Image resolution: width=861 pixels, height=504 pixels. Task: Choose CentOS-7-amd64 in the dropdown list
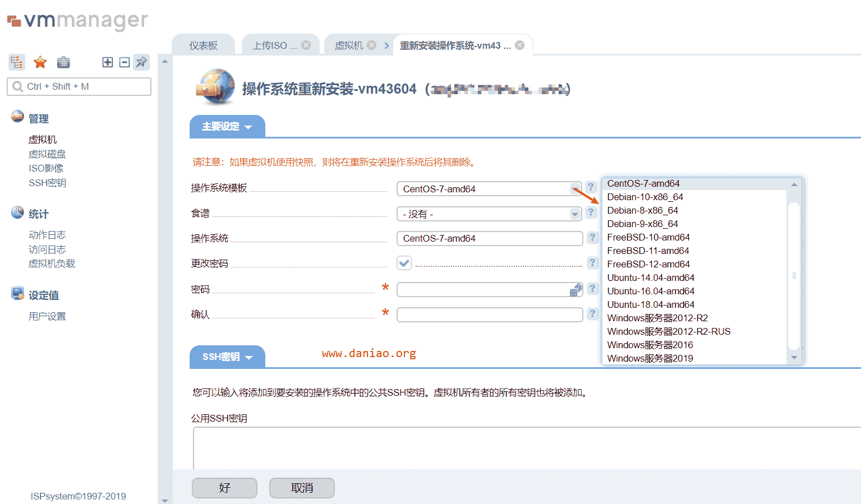click(694, 183)
